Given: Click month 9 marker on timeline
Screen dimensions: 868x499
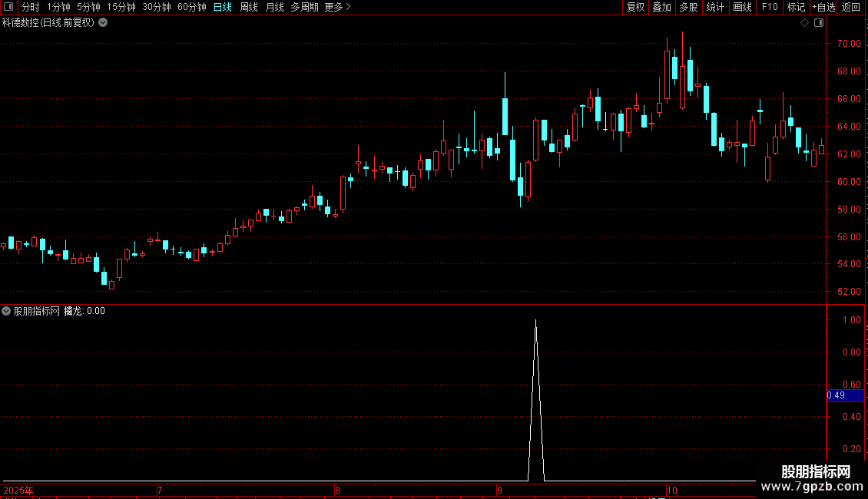Looking at the screenshot, I should coord(499,490).
